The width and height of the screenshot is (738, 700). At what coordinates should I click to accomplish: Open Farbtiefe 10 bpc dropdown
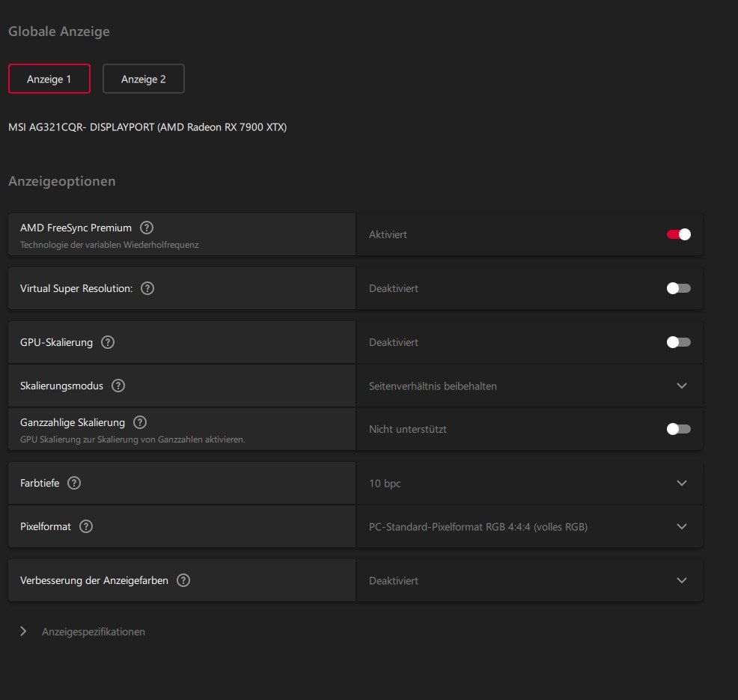pyautogui.click(x=681, y=484)
